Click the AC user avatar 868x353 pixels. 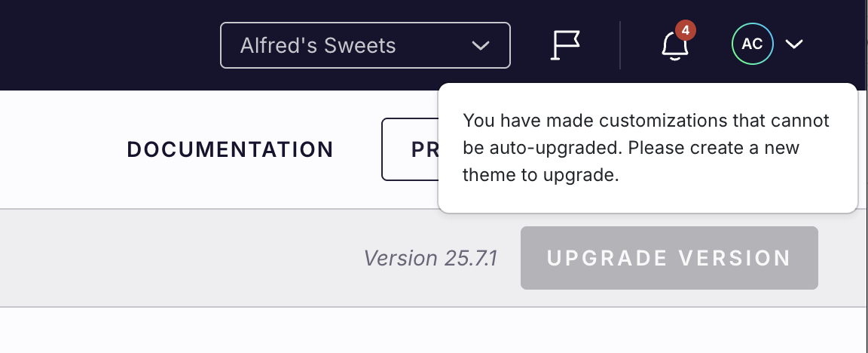pyautogui.click(x=752, y=45)
